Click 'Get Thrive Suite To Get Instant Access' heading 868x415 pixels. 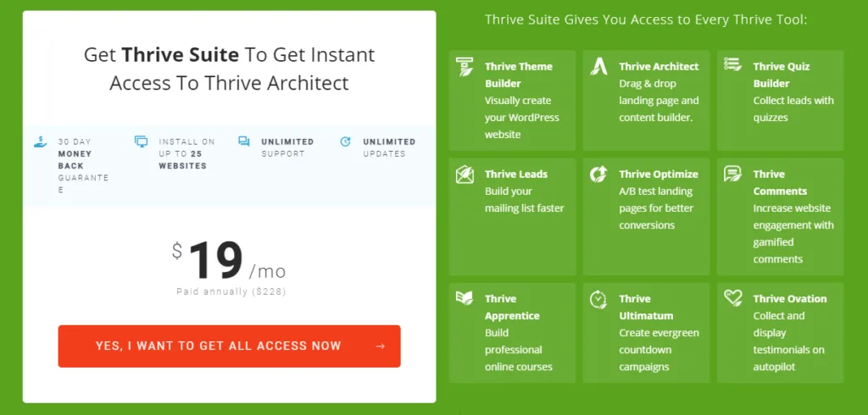click(x=229, y=69)
